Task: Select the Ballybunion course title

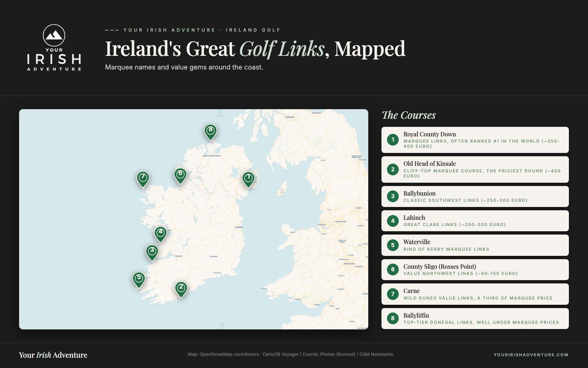Action: coord(419,193)
